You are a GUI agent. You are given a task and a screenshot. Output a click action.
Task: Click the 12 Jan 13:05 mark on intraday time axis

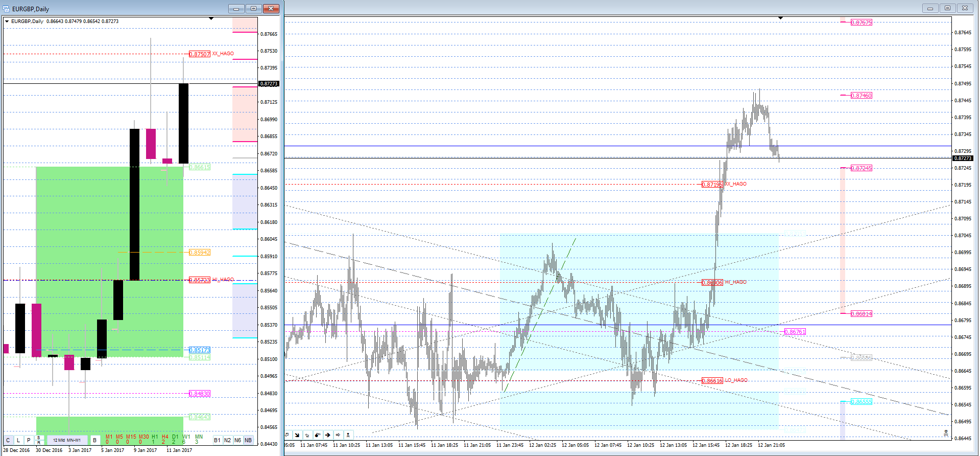click(673, 445)
